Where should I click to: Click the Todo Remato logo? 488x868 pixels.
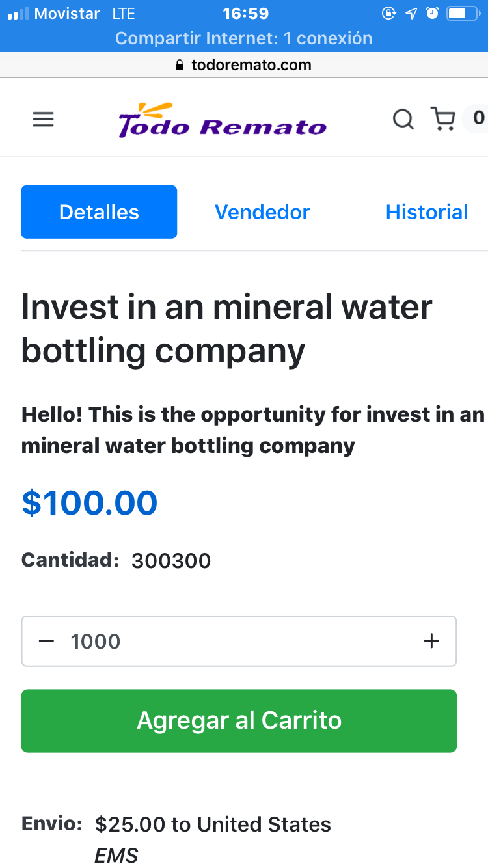[x=222, y=120]
